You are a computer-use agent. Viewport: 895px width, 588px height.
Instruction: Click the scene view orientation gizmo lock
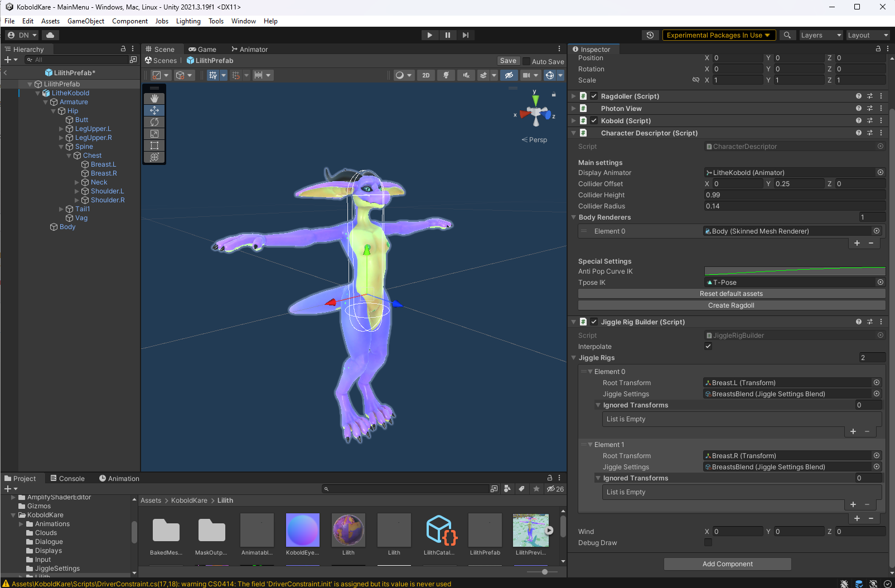tap(554, 95)
